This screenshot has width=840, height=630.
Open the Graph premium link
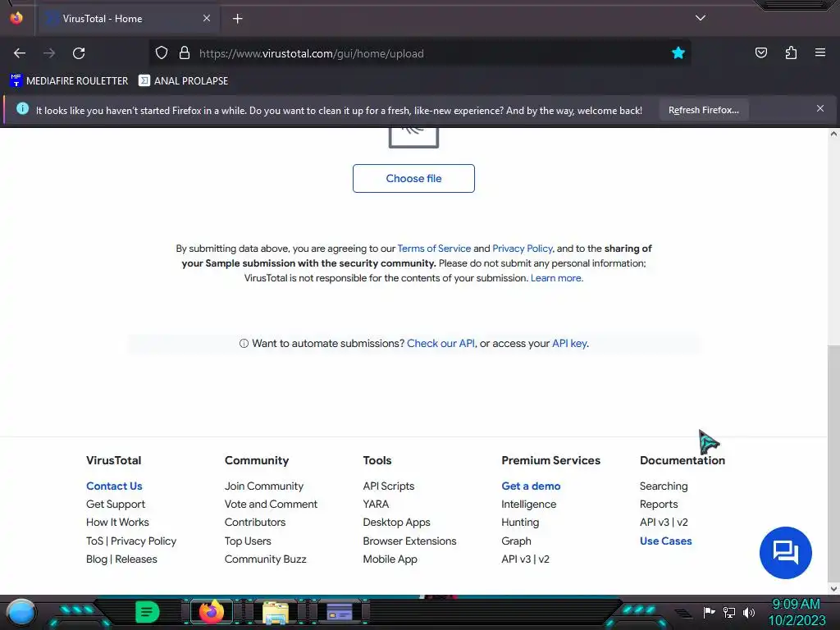click(517, 541)
